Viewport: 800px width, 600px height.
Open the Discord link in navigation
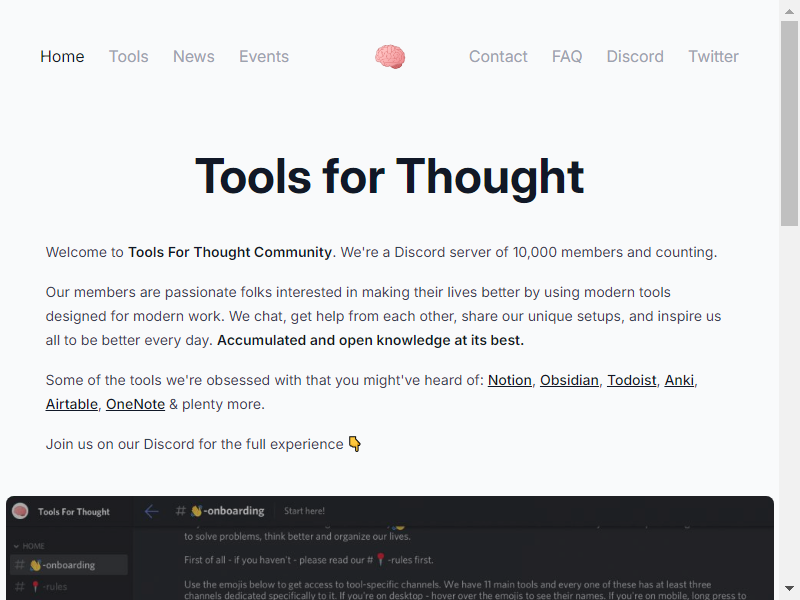635,57
